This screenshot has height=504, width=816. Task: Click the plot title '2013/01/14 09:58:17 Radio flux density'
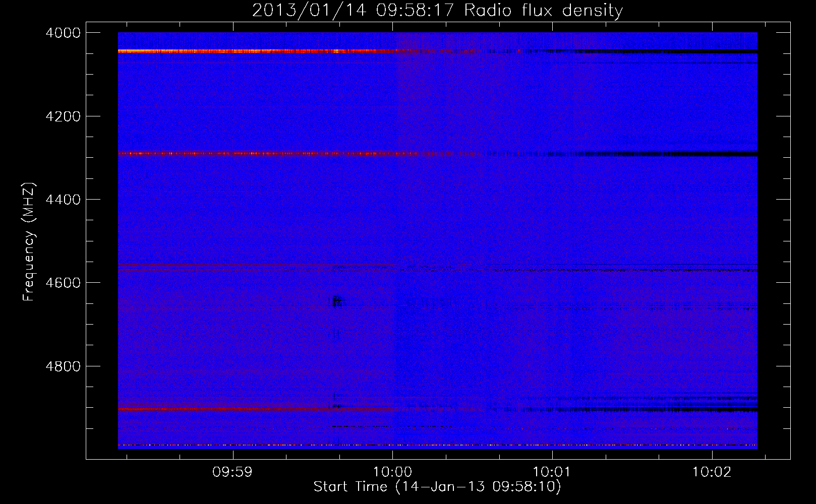[x=437, y=11]
